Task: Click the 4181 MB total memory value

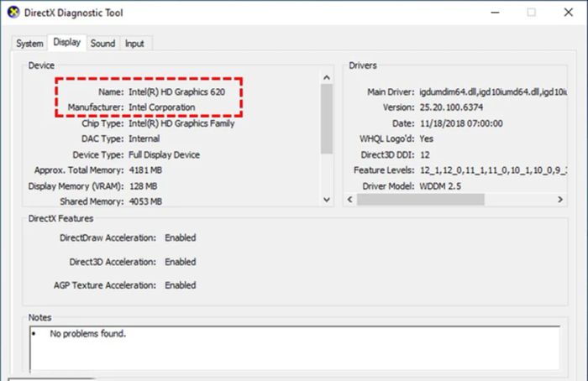Action: [x=145, y=170]
